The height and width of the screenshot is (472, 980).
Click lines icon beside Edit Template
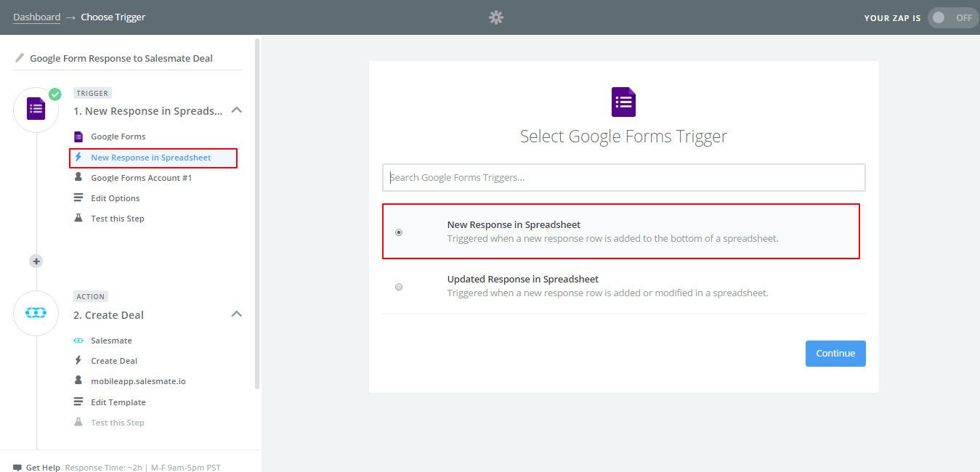(x=78, y=402)
